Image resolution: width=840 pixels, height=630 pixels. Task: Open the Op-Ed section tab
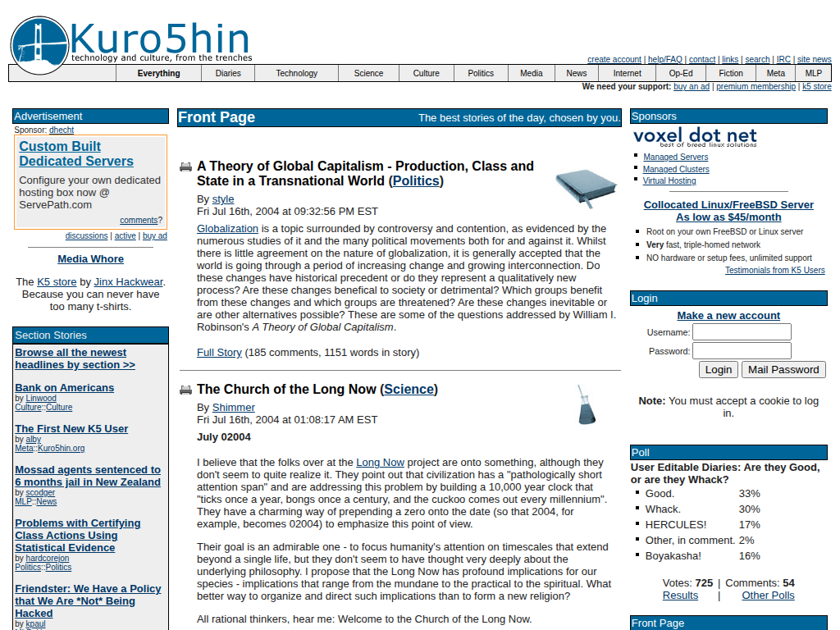coord(680,73)
